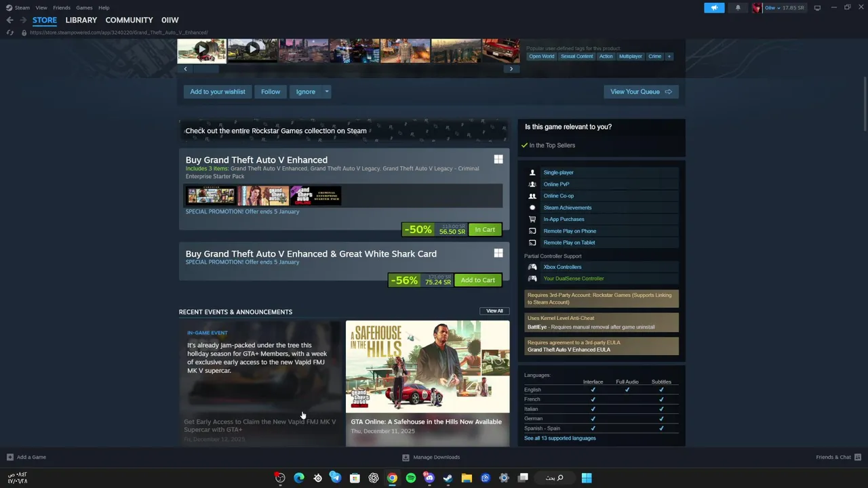View all recent events and announcements
Screen dimensions: 868x488
494,311
